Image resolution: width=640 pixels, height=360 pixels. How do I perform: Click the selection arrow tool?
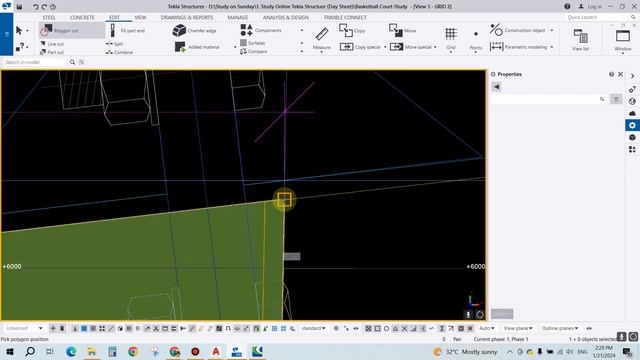pos(19,31)
